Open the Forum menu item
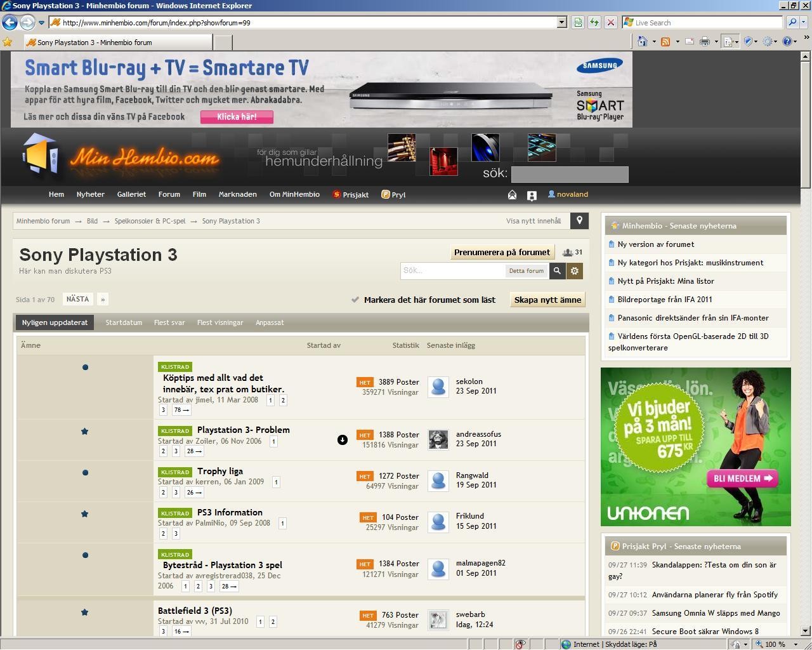Screen dimensions: 812x650 (x=169, y=194)
